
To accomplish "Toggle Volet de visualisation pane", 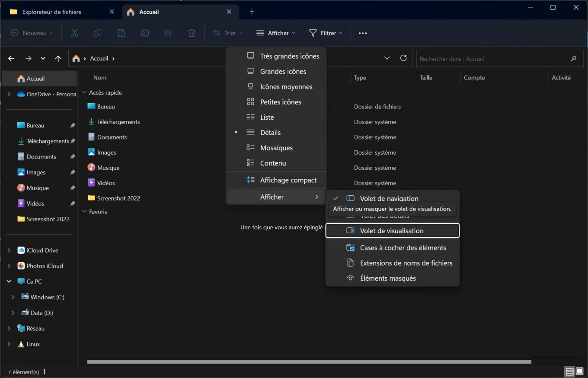I will 392,231.
